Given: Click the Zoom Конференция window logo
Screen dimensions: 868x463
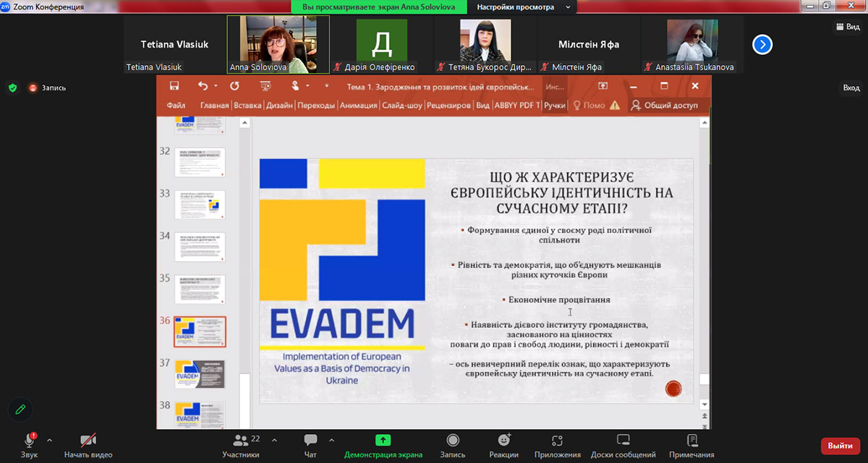Looking at the screenshot, I should [x=6, y=7].
